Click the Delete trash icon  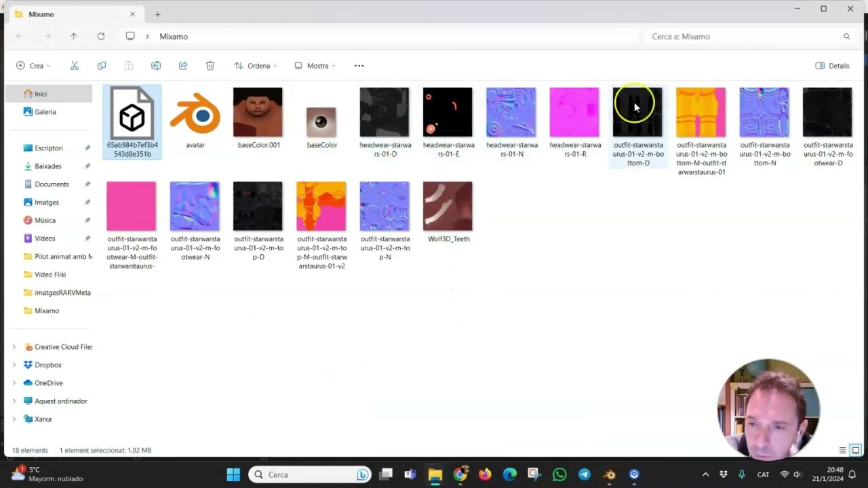(210, 66)
